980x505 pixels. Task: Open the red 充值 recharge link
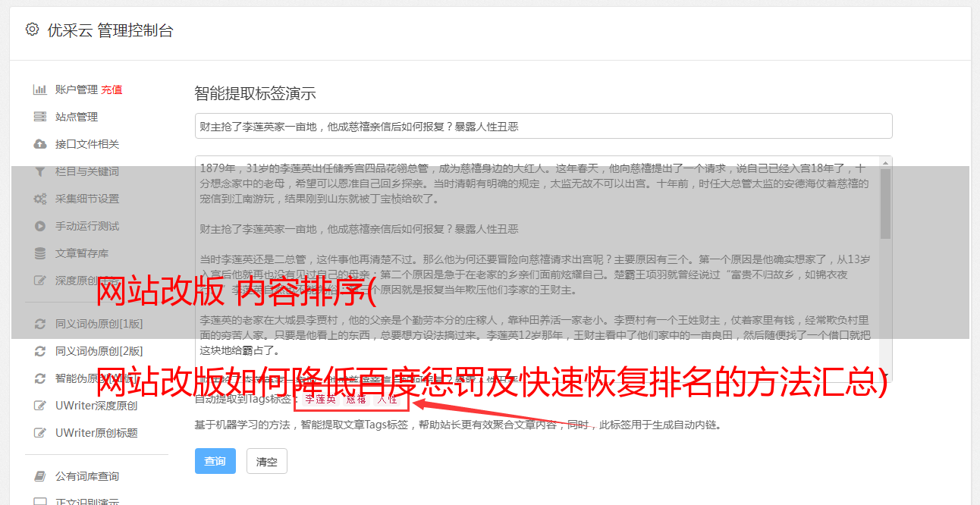click(x=112, y=89)
